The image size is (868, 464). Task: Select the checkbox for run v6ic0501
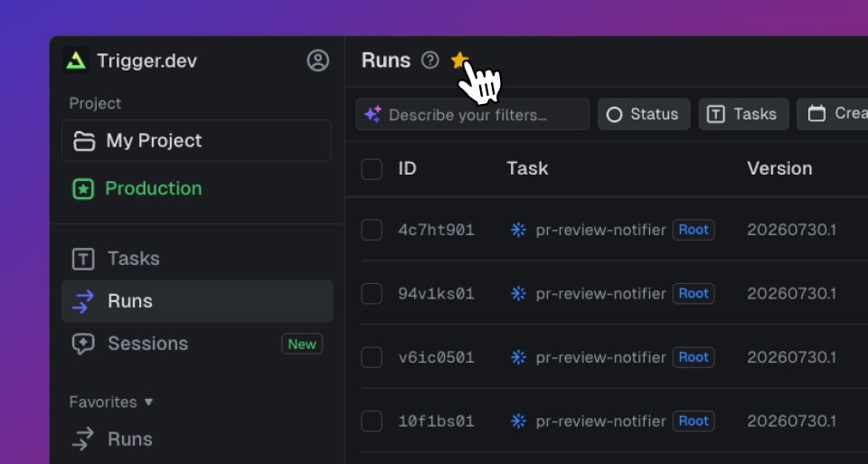pos(372,357)
